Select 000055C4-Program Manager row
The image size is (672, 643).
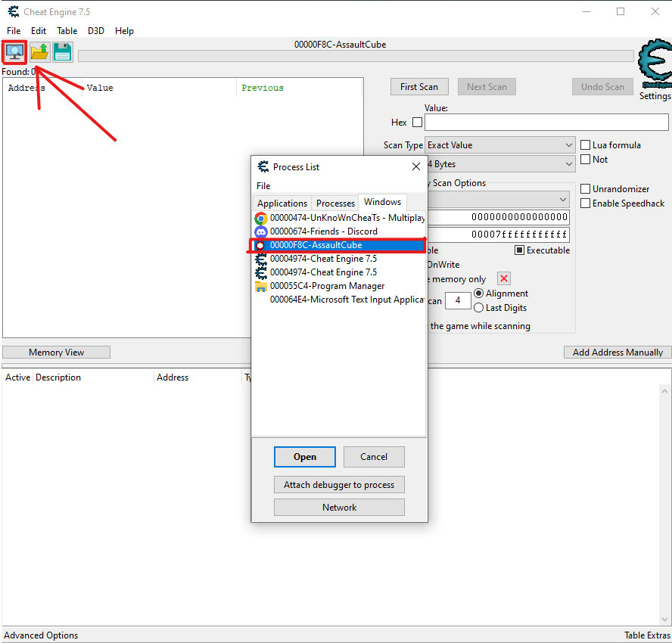point(339,286)
